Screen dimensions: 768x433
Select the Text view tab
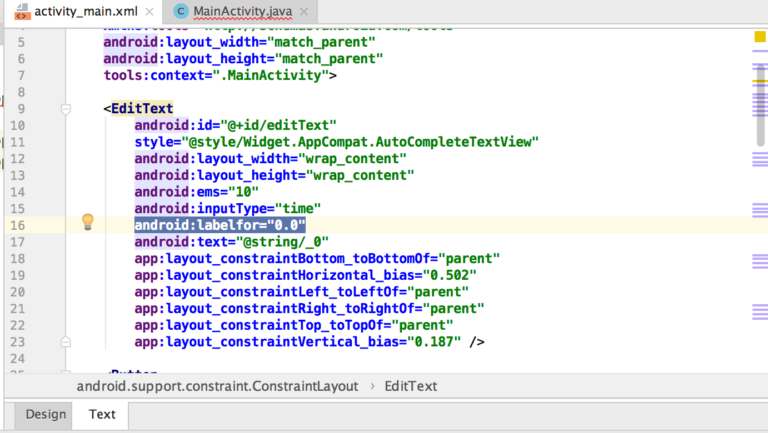point(102,414)
